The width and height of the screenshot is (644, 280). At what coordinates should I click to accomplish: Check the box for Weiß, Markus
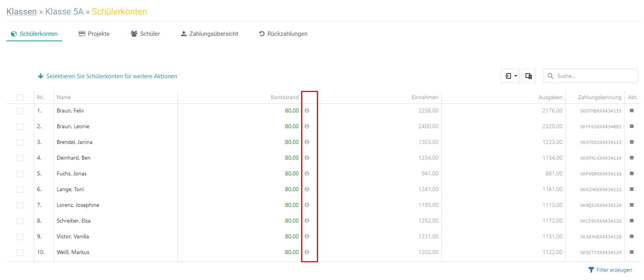[x=20, y=252]
